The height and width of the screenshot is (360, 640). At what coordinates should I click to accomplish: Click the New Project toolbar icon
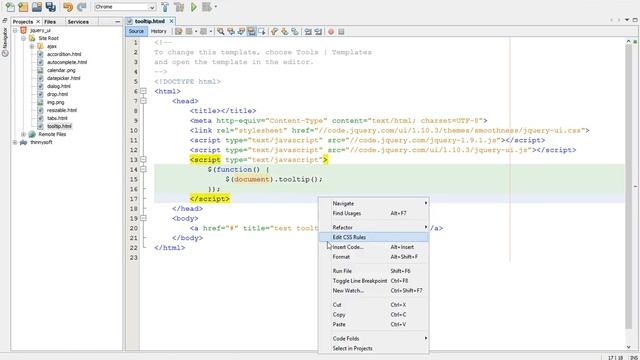(x=23, y=7)
